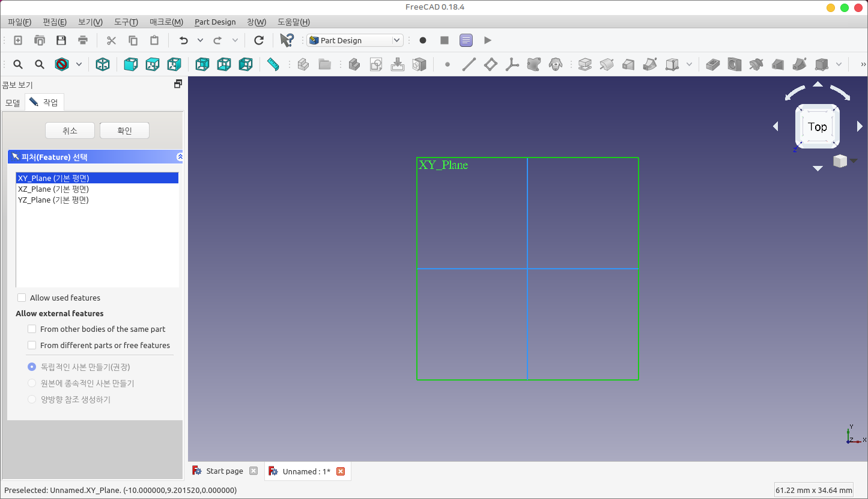The width and height of the screenshot is (868, 499).
Task: Open the macros list icon
Action: pyautogui.click(x=466, y=40)
